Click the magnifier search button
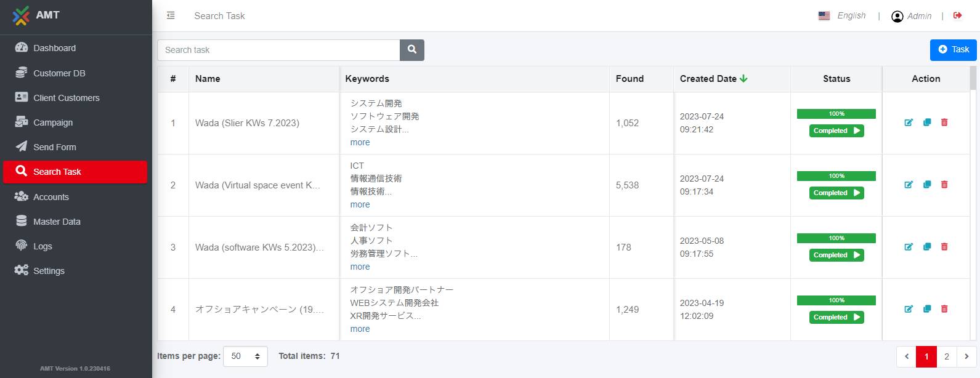 412,50
